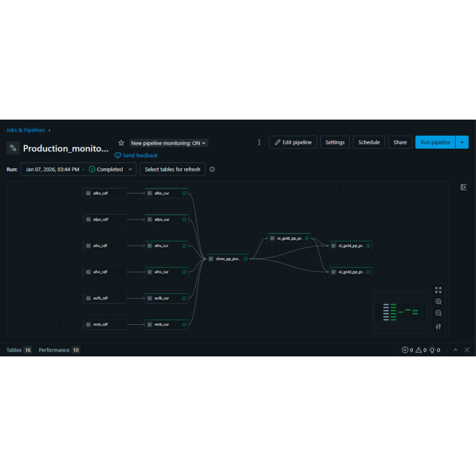Open the Jobs & Pipelines breadcrumb
This screenshot has height=476, width=476.
point(26,130)
